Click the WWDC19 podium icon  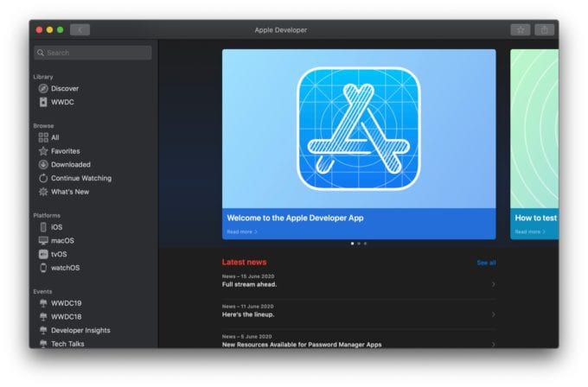coord(43,303)
